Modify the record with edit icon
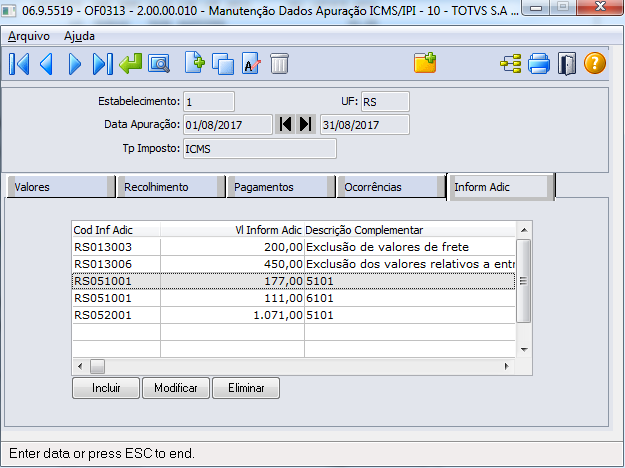This screenshot has height=468, width=625. pyautogui.click(x=251, y=64)
